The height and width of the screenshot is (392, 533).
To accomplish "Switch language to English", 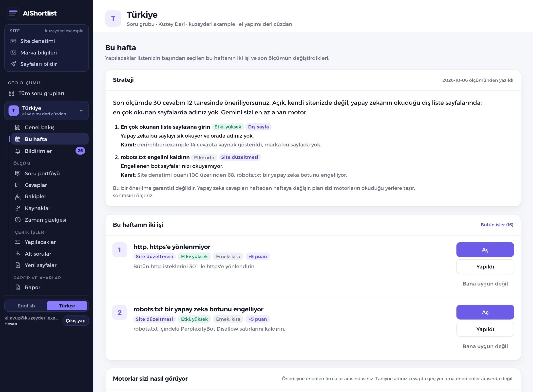I will coord(26,306).
